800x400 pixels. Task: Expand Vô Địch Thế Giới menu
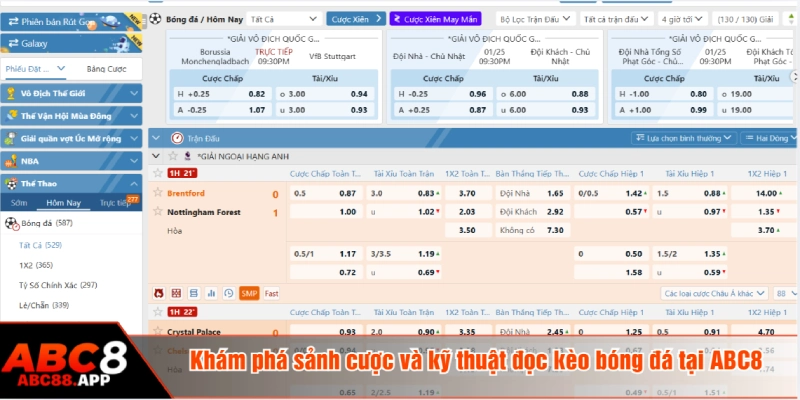click(134, 93)
